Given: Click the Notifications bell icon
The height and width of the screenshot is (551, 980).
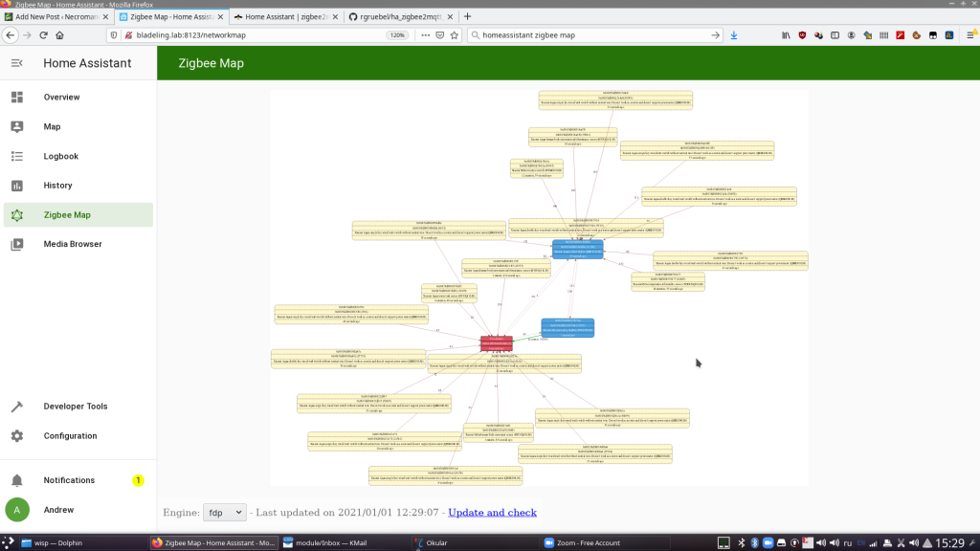Looking at the screenshot, I should click(17, 480).
